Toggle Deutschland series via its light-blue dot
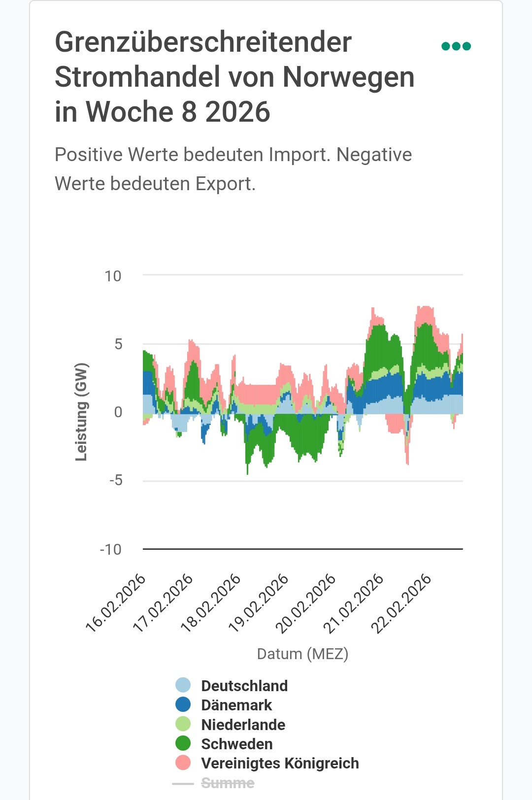The height and width of the screenshot is (800, 532). tap(183, 685)
